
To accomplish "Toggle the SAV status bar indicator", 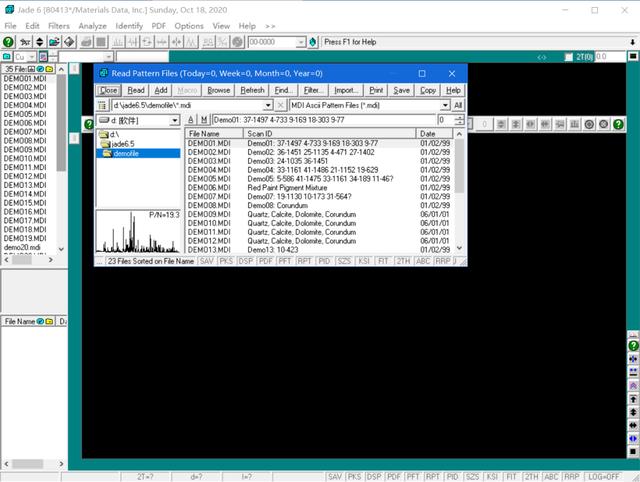I will 335,476.
